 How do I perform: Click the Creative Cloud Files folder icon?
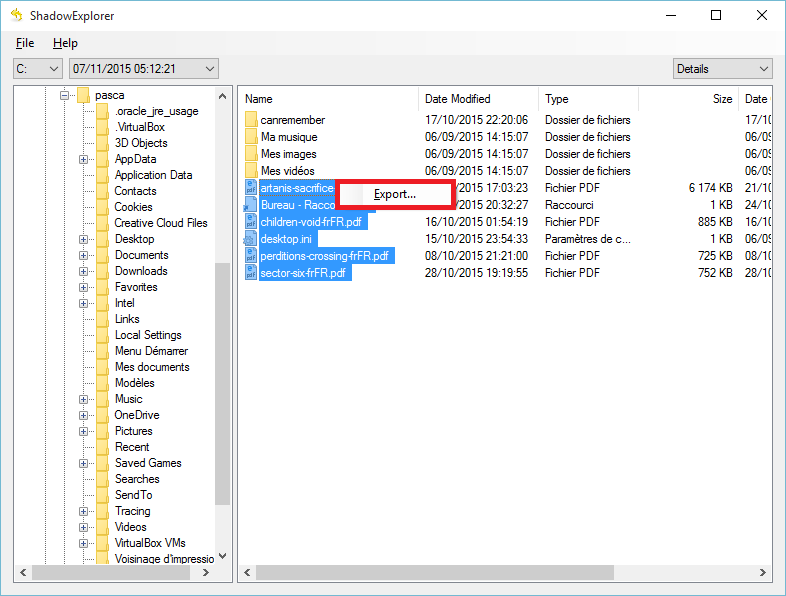tap(103, 223)
